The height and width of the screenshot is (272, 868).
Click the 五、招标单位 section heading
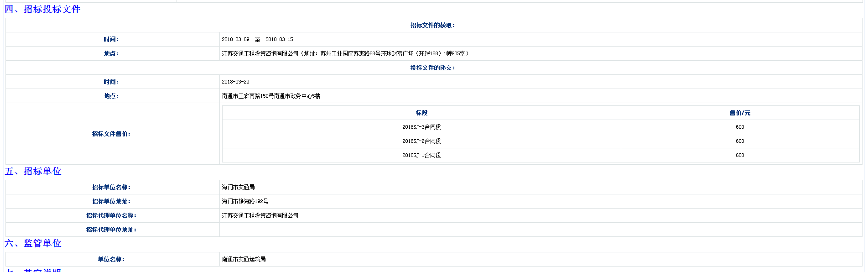pos(33,172)
